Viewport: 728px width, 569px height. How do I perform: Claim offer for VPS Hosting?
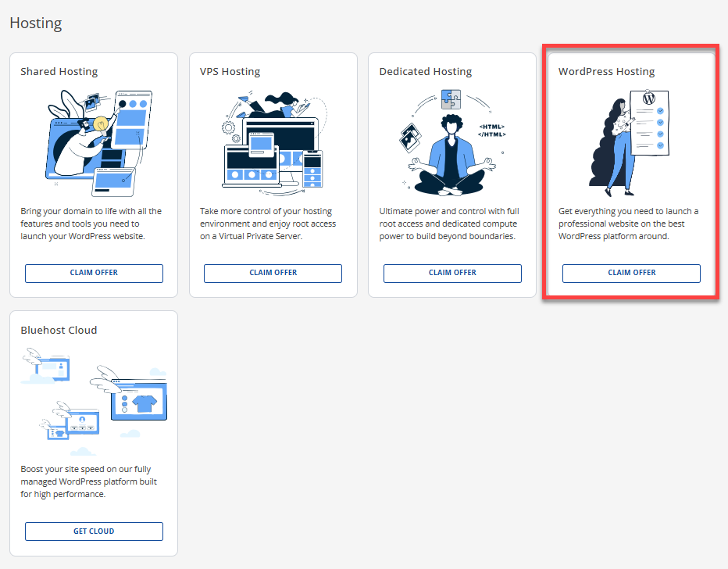click(x=273, y=273)
